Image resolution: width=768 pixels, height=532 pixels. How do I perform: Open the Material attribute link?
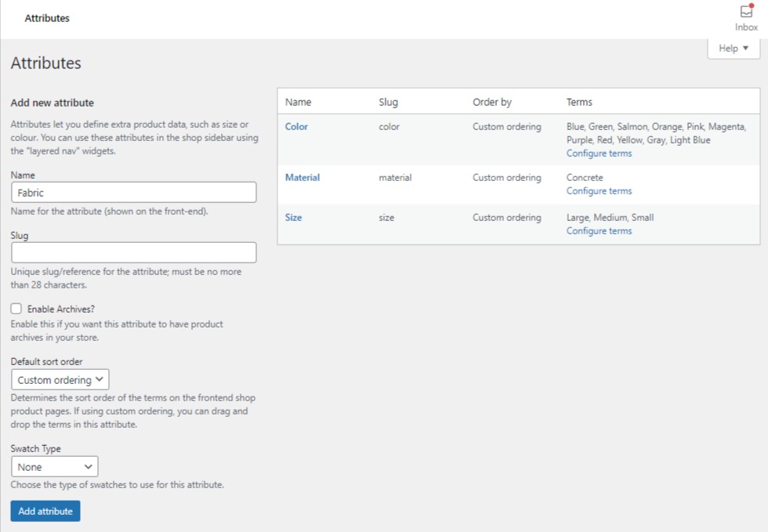[302, 178]
